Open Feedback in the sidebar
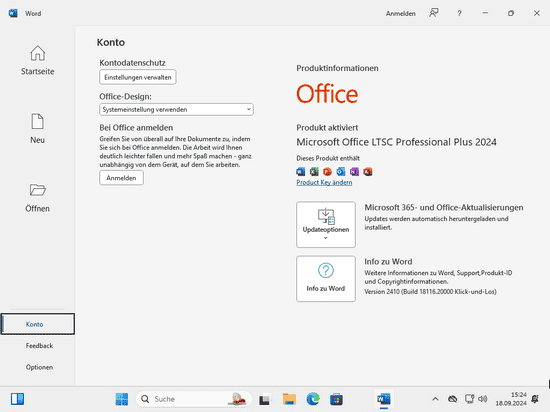The image size is (550, 412). click(x=39, y=346)
